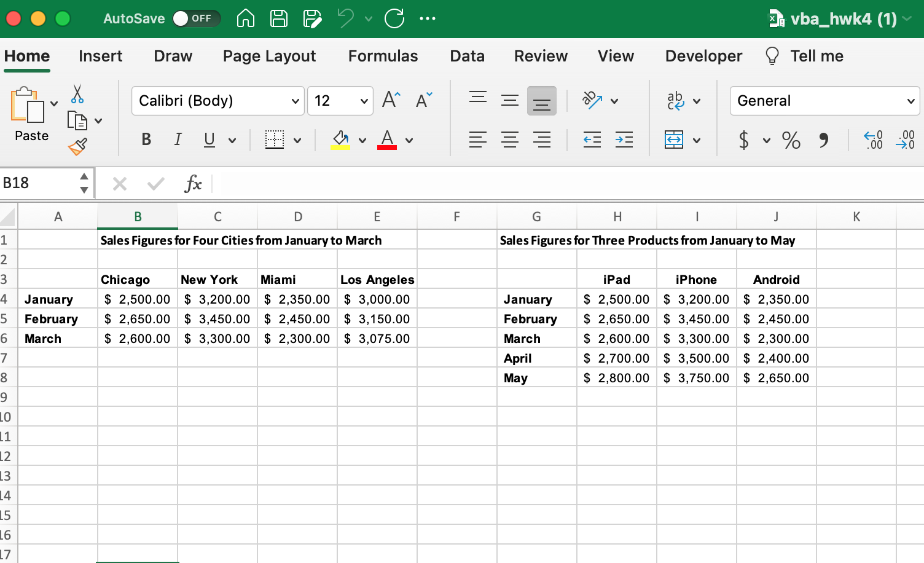Image resolution: width=924 pixels, height=563 pixels.
Task: Open the font color picker
Action: click(409, 140)
